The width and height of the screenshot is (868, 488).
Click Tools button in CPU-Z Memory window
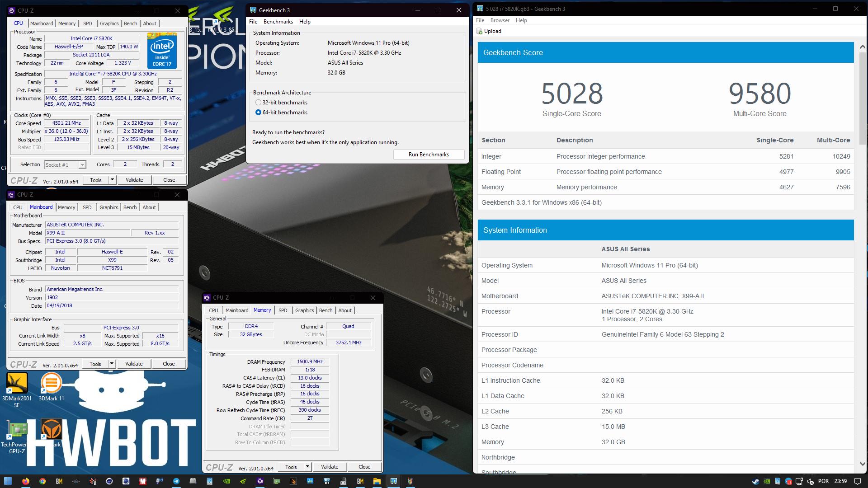click(291, 467)
